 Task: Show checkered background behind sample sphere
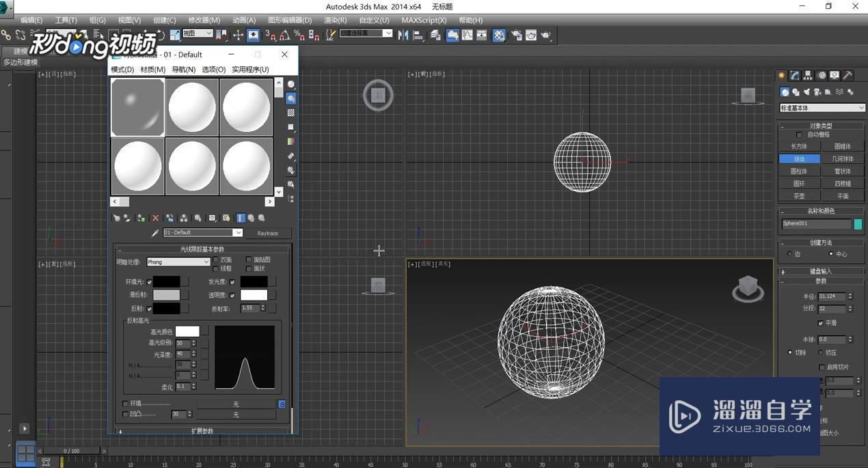[x=290, y=113]
